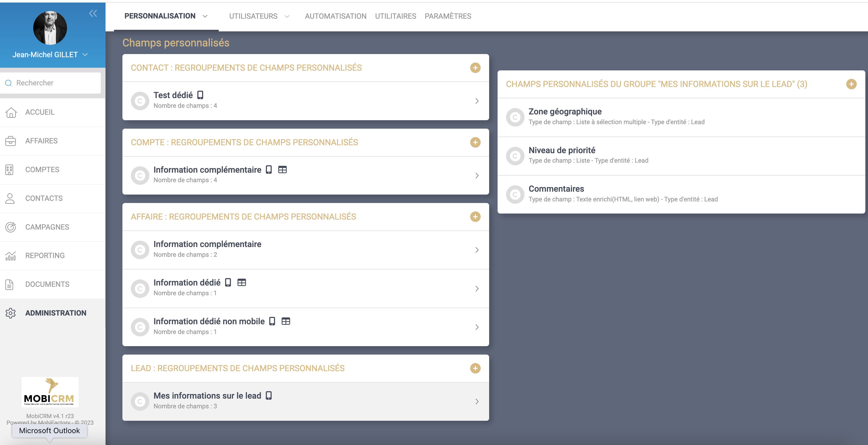Click the table icon beside Information dédié
The height and width of the screenshot is (445, 868).
pos(242,282)
